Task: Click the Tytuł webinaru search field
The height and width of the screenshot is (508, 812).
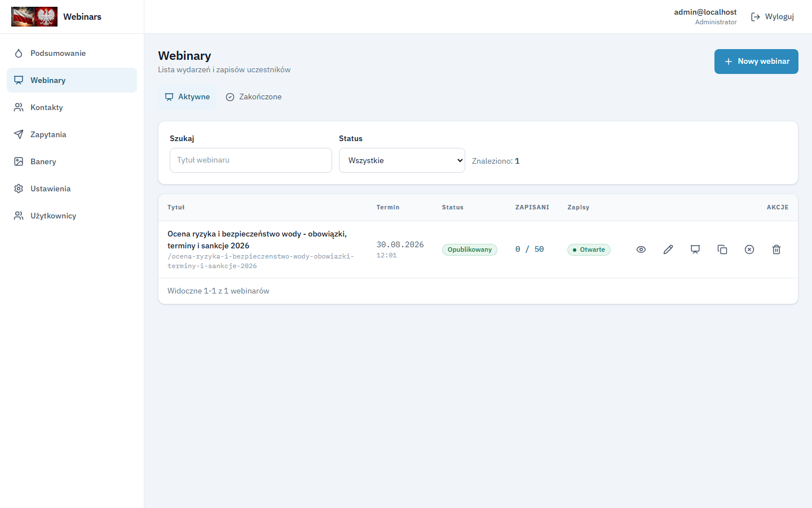Action: (251, 160)
